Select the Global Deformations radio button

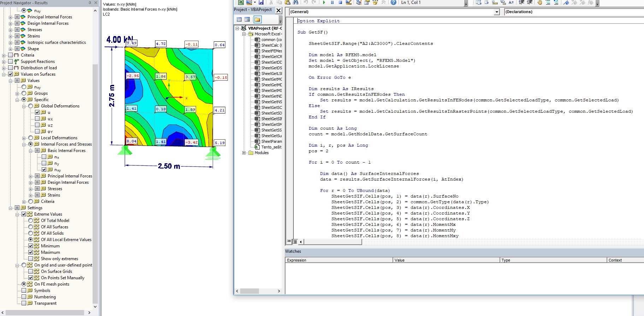[31, 106]
